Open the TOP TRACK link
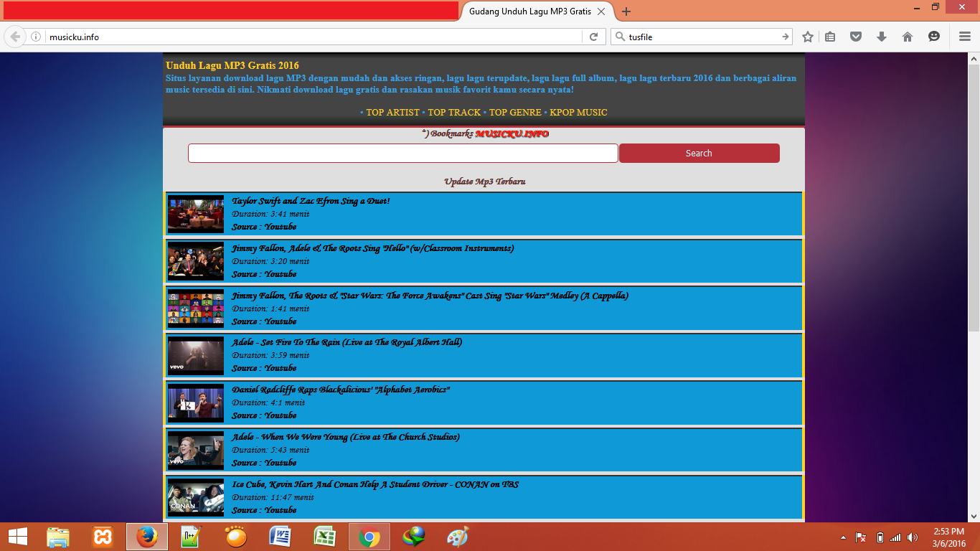Screen dimensions: 980x551 454,113
